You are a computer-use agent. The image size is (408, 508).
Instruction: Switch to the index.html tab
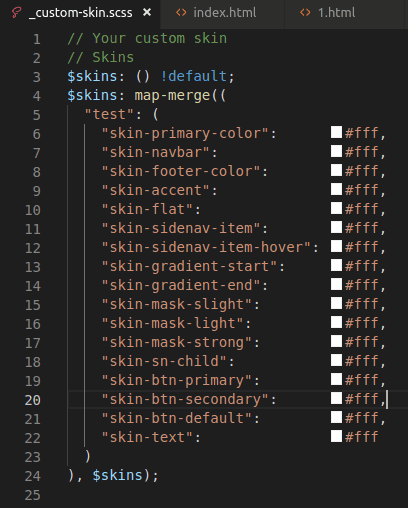pos(222,13)
